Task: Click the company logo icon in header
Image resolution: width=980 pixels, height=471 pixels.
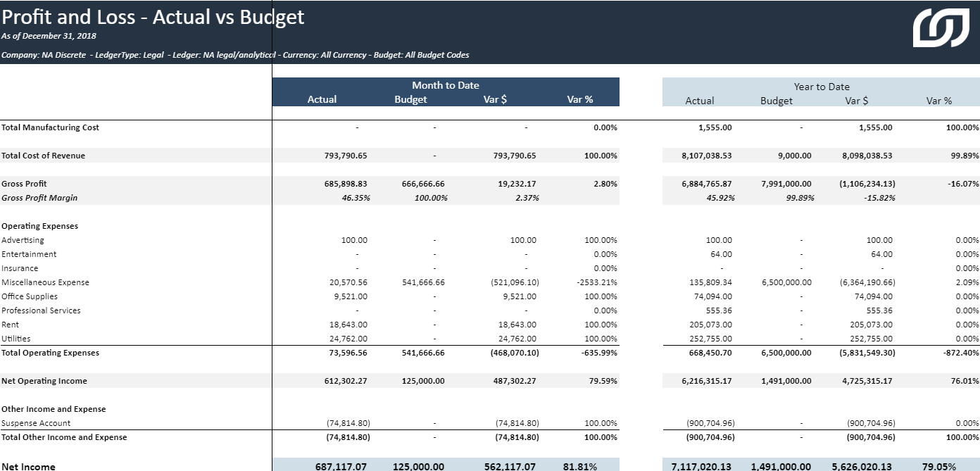Action: point(940,29)
